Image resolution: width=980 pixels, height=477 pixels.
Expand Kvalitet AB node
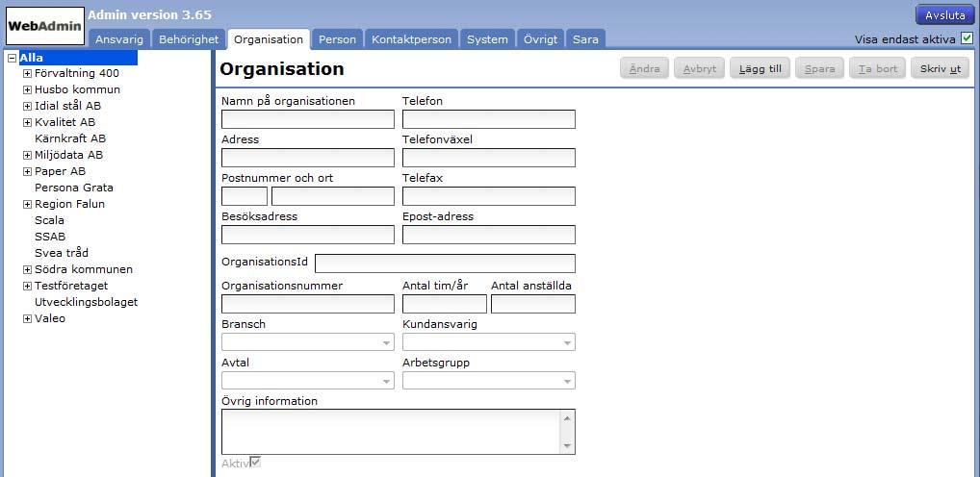point(28,122)
